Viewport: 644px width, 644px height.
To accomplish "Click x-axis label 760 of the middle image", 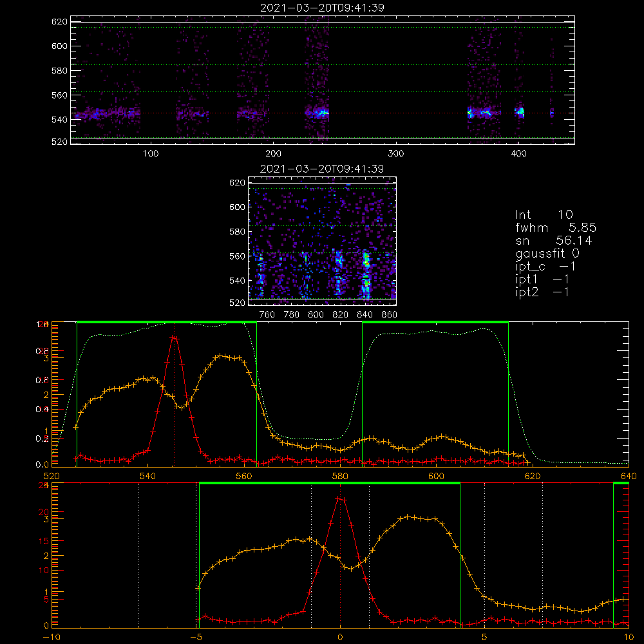I will pos(267,315).
